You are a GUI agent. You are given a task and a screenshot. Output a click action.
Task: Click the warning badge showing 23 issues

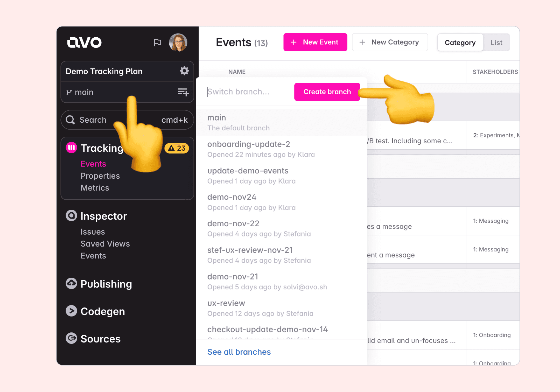177,149
